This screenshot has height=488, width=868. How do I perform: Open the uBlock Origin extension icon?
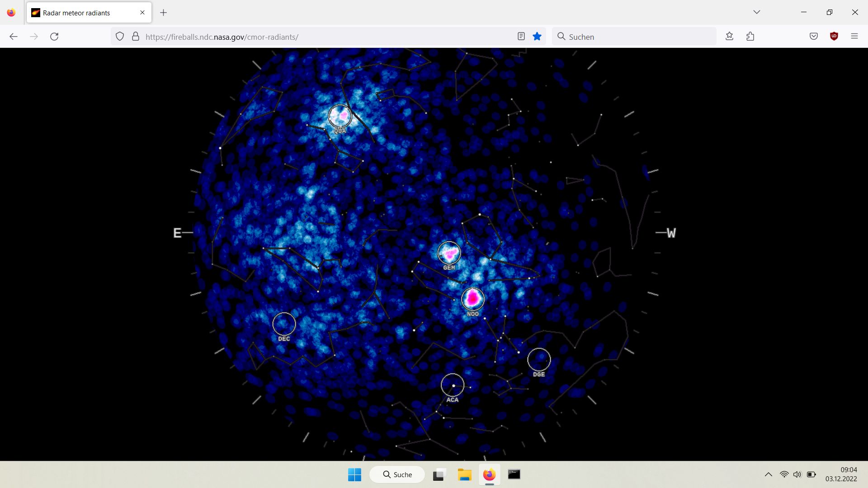834,37
